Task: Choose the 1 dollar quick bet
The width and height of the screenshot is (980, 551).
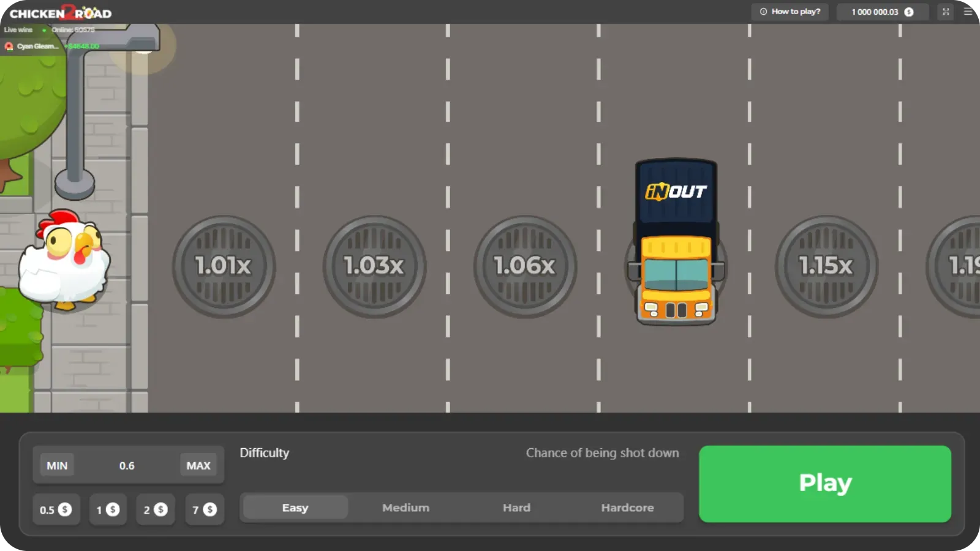Action: tap(108, 509)
